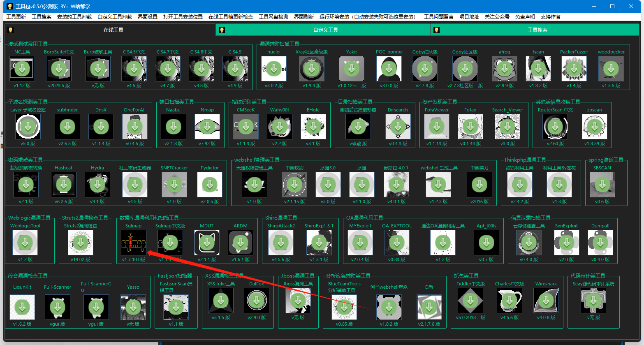
Task: Open the 工具更新 menu
Action: click(x=16, y=17)
